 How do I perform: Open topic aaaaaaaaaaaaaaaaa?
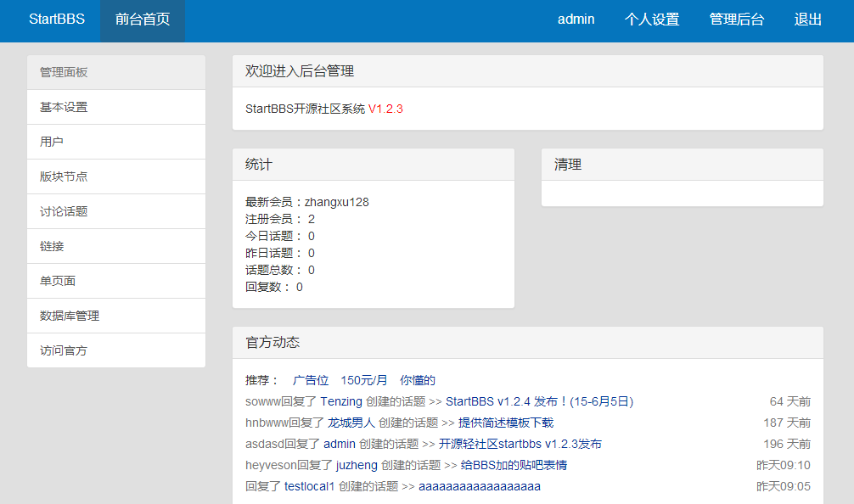point(480,486)
